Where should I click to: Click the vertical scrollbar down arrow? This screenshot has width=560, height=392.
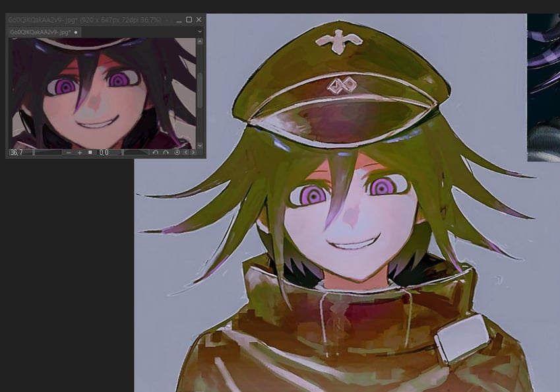(x=200, y=145)
